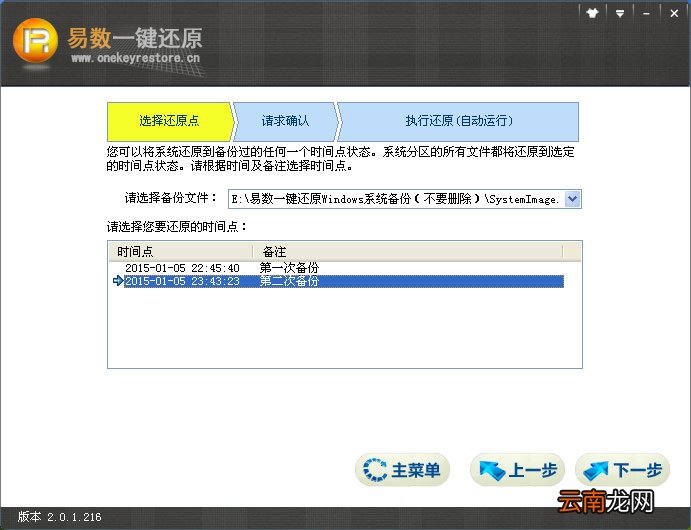Image resolution: width=691 pixels, height=530 pixels.
Task: Click the 备注 column header
Action: [x=408, y=252]
